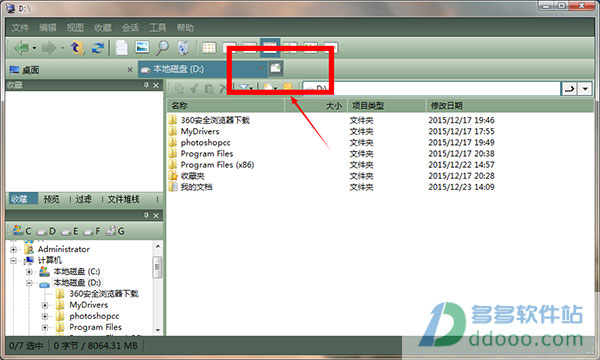Switch to the 预览 panel tab
The width and height of the screenshot is (600, 360).
51,199
